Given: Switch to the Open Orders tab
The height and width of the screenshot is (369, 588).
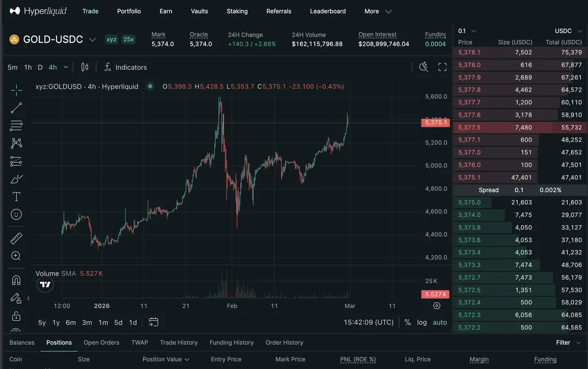Looking at the screenshot, I should pos(101,342).
